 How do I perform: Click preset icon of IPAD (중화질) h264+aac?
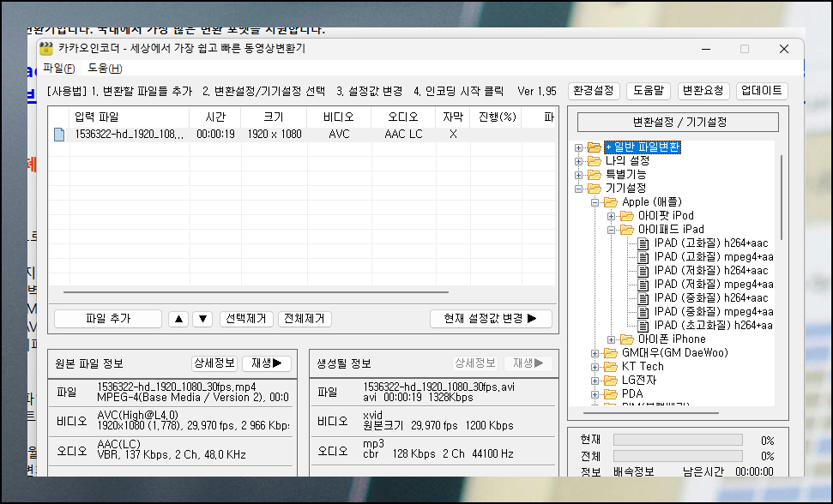[643, 298]
